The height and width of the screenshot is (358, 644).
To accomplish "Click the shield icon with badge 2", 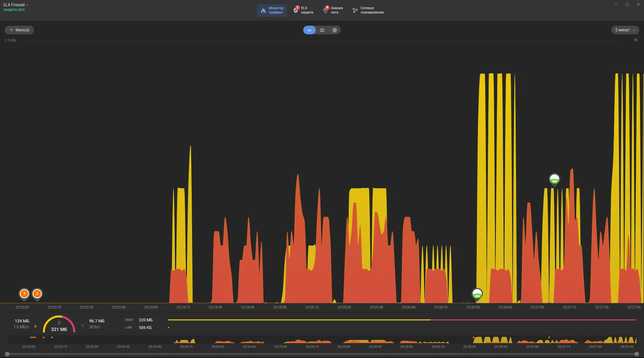I will click(x=296, y=10).
